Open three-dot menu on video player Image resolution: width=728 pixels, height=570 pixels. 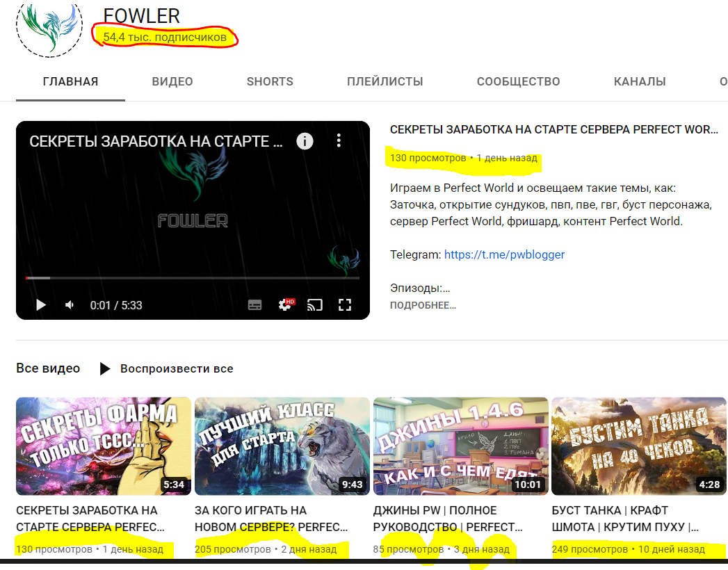click(339, 141)
